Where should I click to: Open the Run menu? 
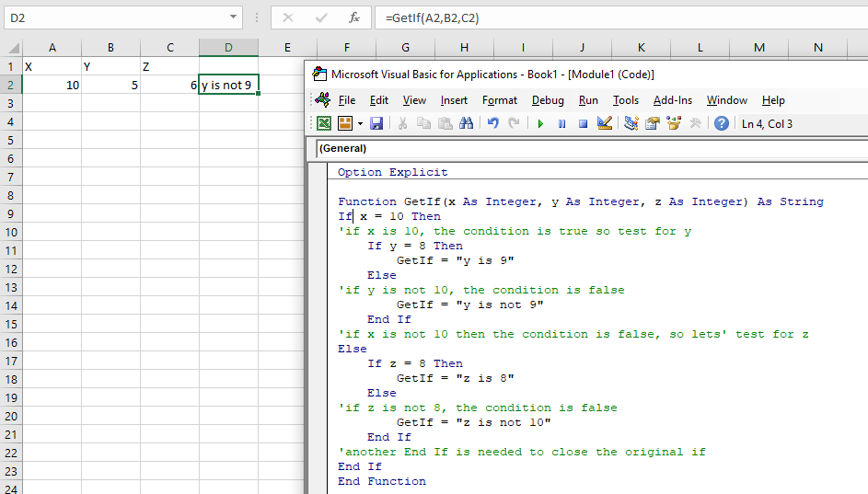pos(588,100)
